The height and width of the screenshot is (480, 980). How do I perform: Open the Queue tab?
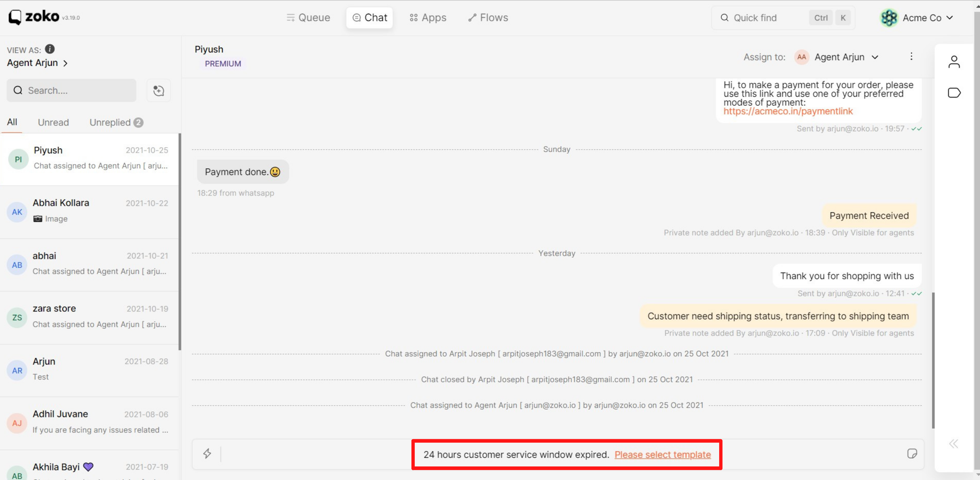[x=308, y=18]
